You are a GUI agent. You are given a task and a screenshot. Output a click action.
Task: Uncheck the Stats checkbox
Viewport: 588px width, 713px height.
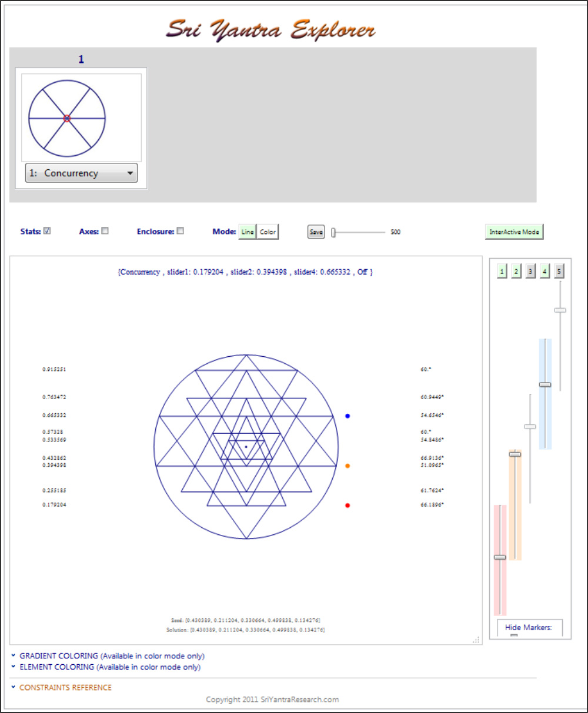[x=47, y=231]
